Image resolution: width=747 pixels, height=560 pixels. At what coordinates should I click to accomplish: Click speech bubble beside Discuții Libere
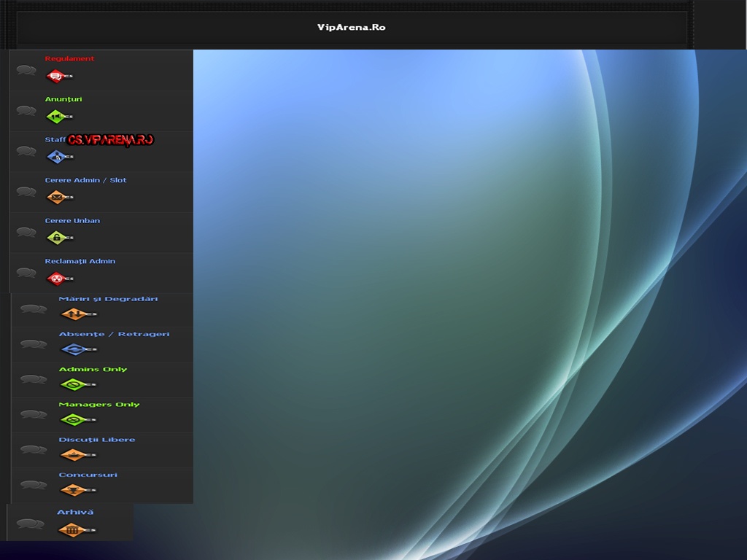click(34, 450)
